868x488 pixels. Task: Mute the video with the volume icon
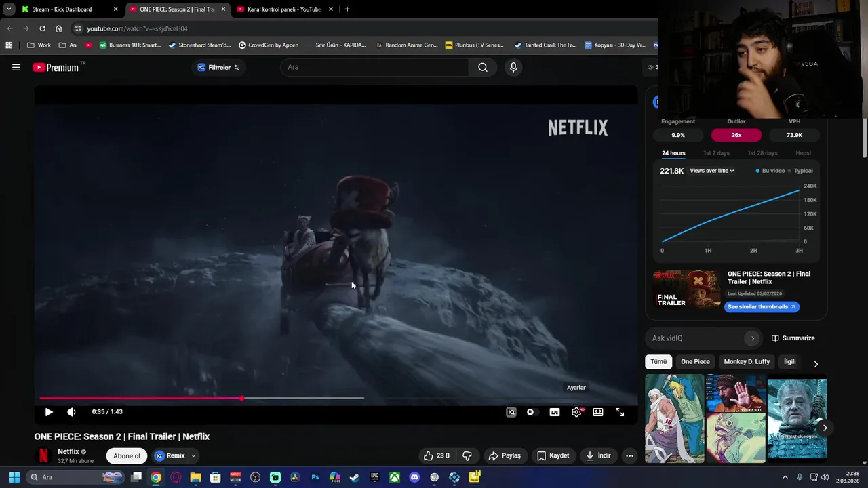[x=71, y=412]
